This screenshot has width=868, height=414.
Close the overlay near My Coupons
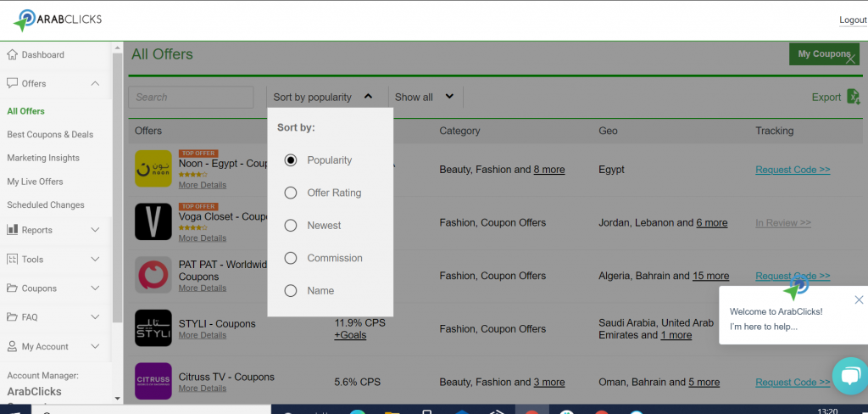point(851,59)
